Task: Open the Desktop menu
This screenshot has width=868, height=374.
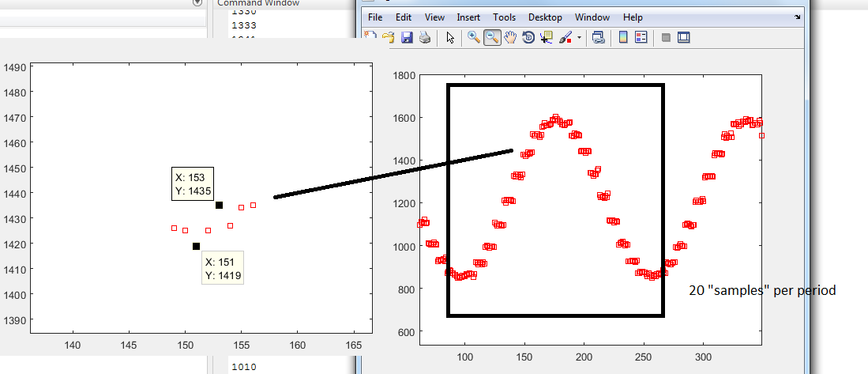Action: tap(545, 17)
